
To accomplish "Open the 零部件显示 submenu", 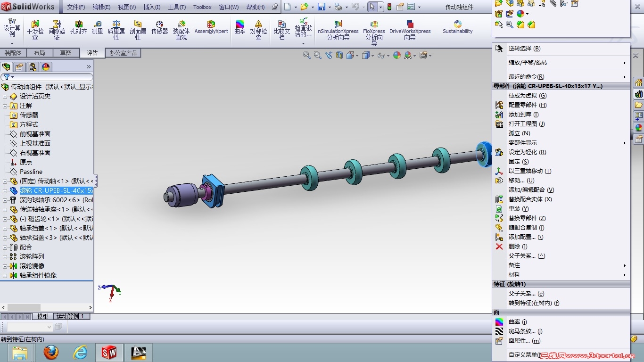I will (561, 142).
